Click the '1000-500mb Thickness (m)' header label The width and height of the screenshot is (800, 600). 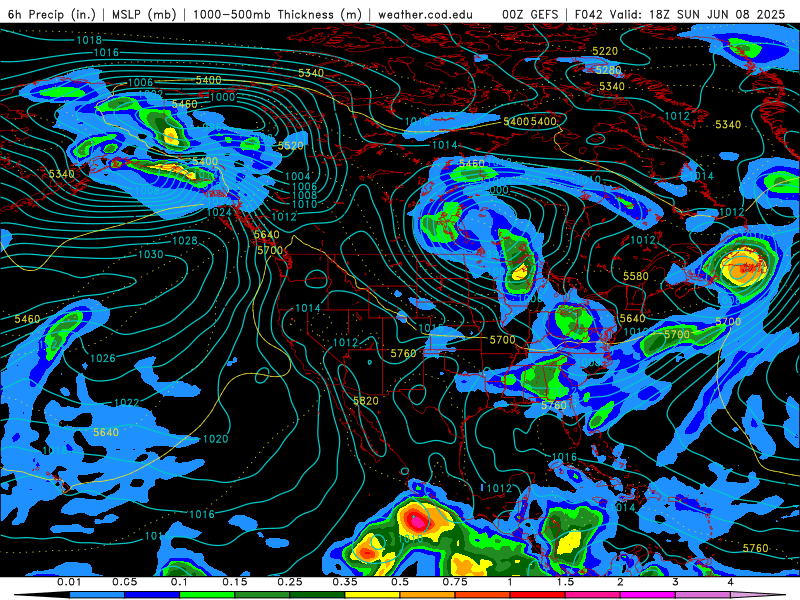click(x=277, y=14)
